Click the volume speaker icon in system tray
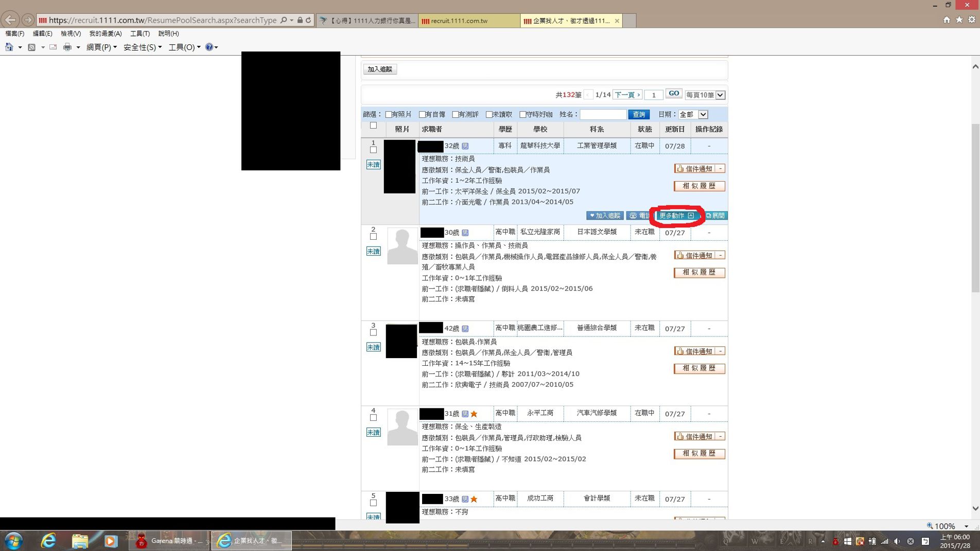 pyautogui.click(x=897, y=541)
